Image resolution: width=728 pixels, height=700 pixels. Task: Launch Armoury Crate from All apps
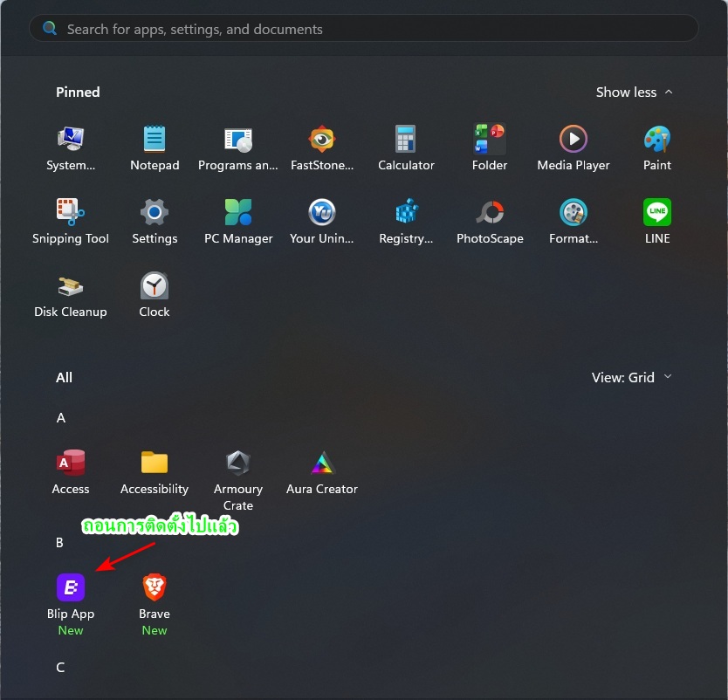tap(238, 463)
